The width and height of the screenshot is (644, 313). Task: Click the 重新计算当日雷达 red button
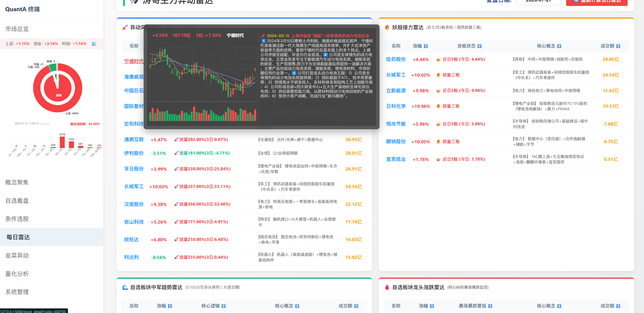(597, 2)
